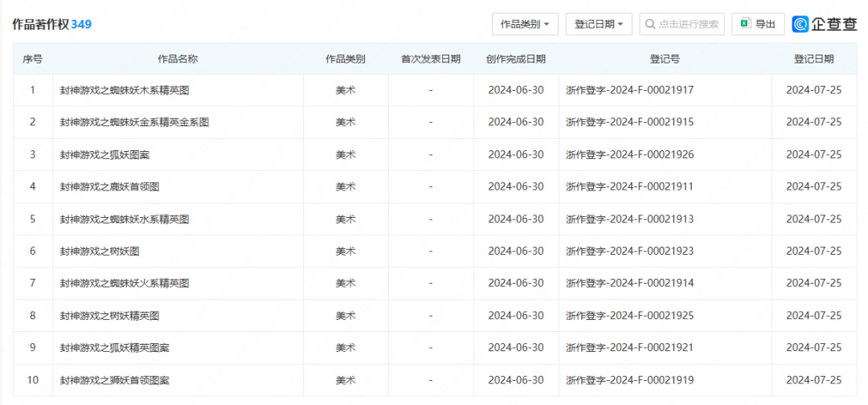
Task: Select work 封神游戏之蜘蛛妖水系精英图
Action: coord(125,219)
